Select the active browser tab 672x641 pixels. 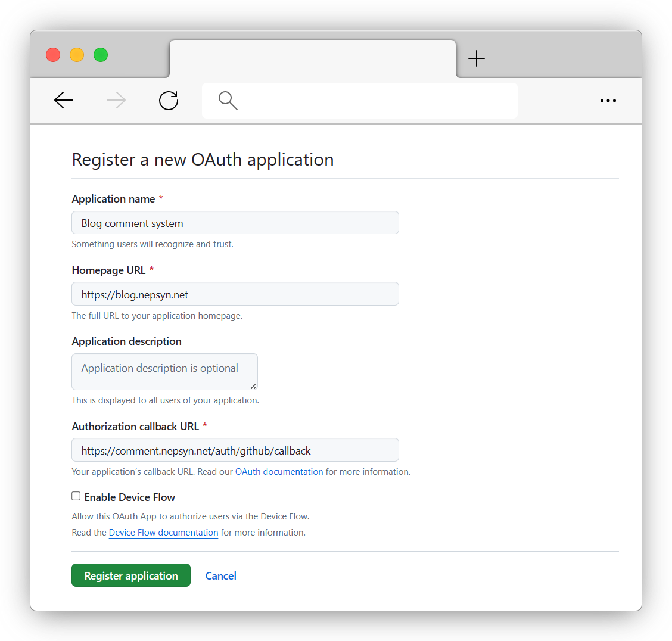(x=312, y=59)
